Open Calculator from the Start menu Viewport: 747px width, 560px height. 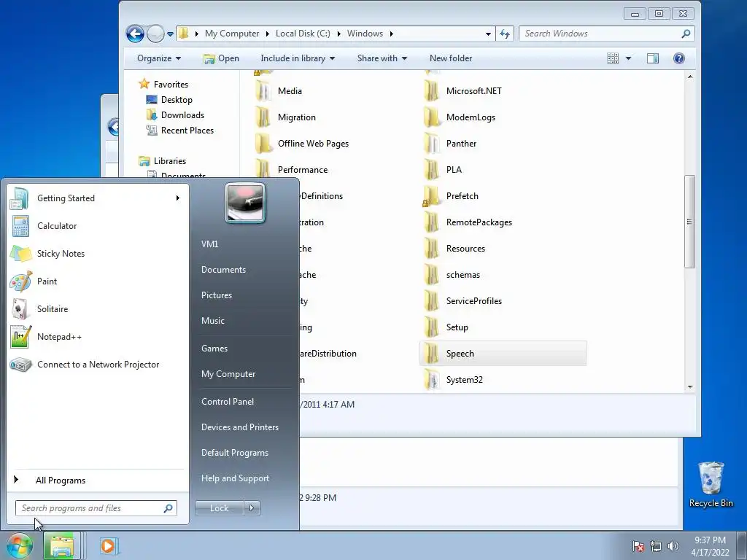(x=98, y=226)
